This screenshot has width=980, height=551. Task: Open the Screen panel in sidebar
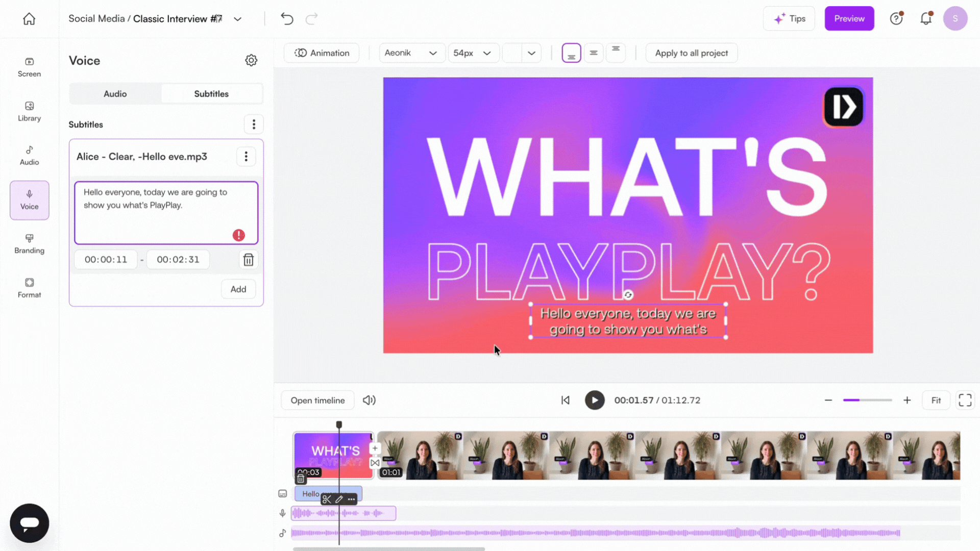point(29,67)
